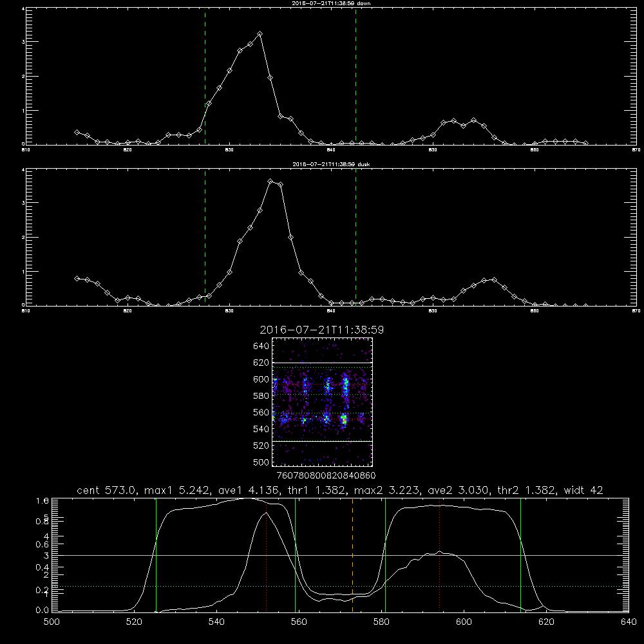Image resolution: width=644 pixels, height=644 pixels.
Task: Click the red dotted line near 552 in bottom plot
Action: (267, 555)
